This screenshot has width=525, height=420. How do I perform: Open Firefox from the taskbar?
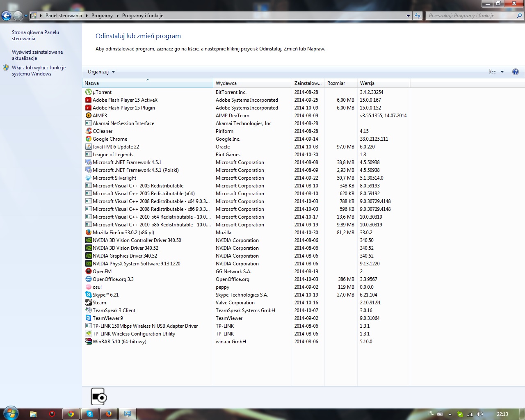coord(109,414)
